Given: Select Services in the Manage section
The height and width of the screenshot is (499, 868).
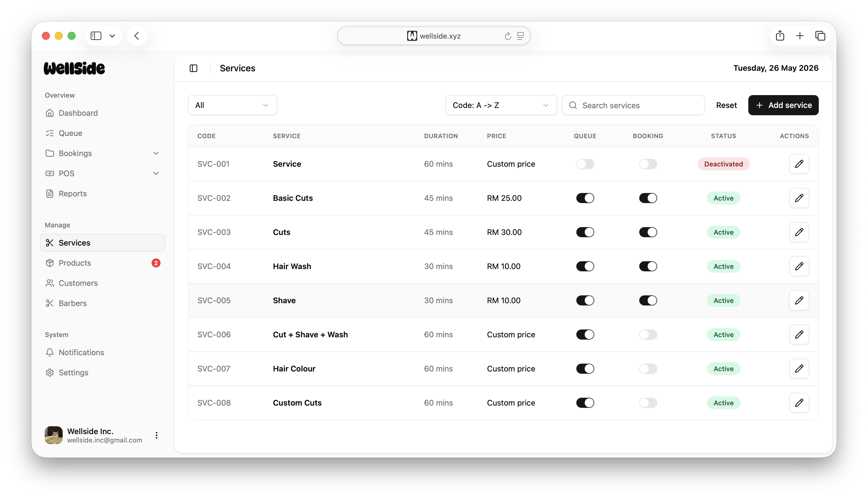Looking at the screenshot, I should click(x=103, y=243).
